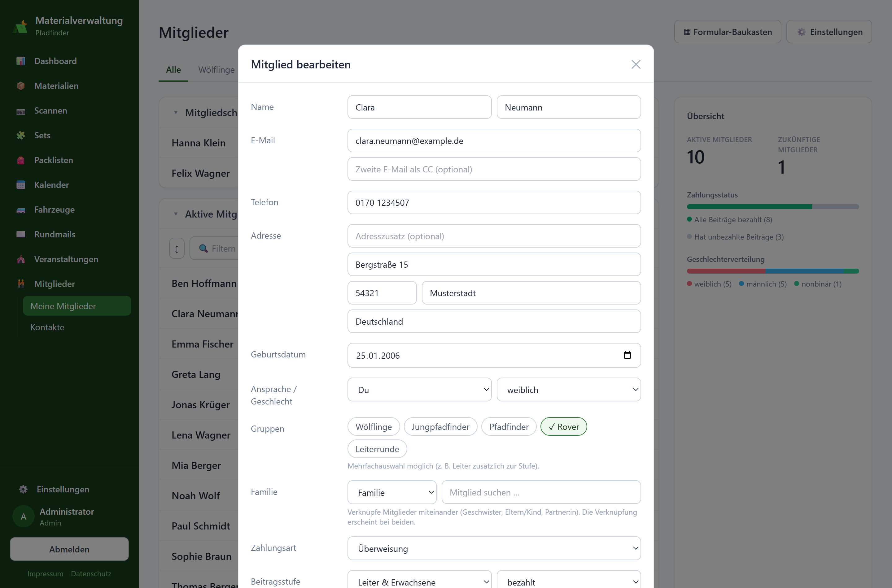
Task: Click the Rundmails envelope icon
Action: pyautogui.click(x=21, y=234)
